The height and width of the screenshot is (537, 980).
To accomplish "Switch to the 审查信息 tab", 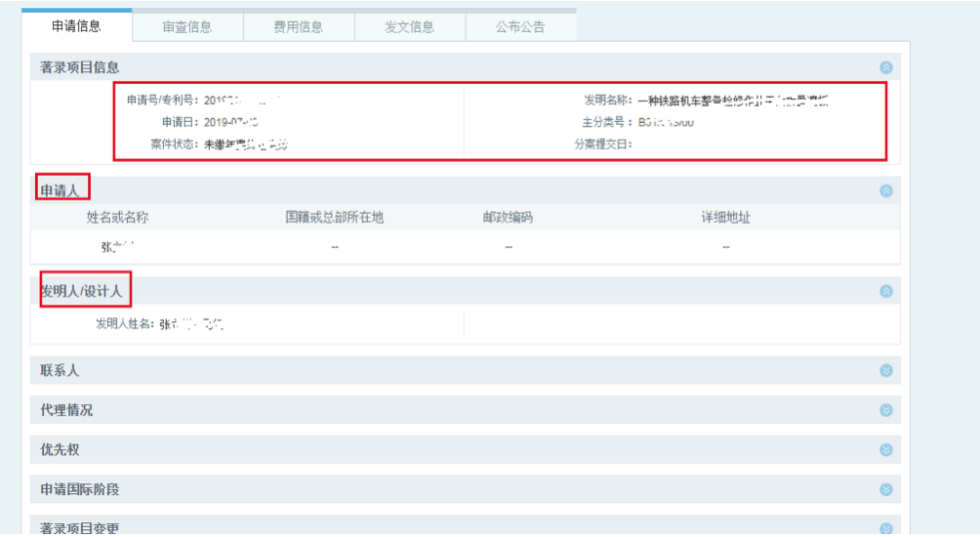I will pyautogui.click(x=186, y=27).
